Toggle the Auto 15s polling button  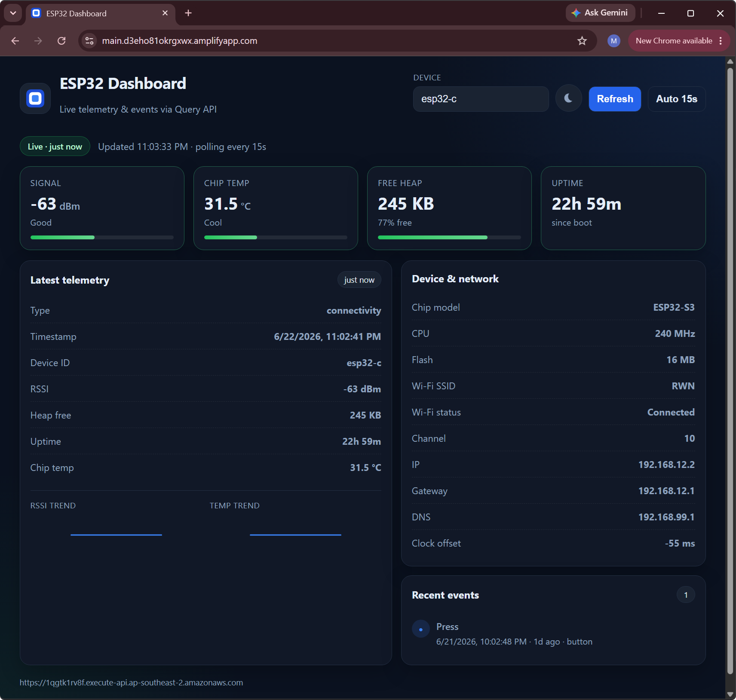677,99
